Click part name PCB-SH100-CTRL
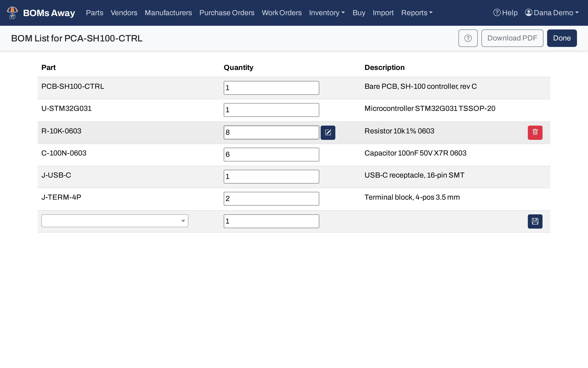The height and width of the screenshot is (368, 588). [73, 86]
